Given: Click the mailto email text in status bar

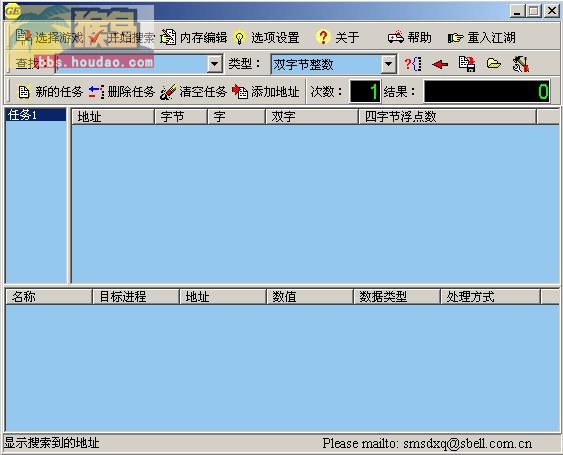Looking at the screenshot, I should (x=427, y=444).
